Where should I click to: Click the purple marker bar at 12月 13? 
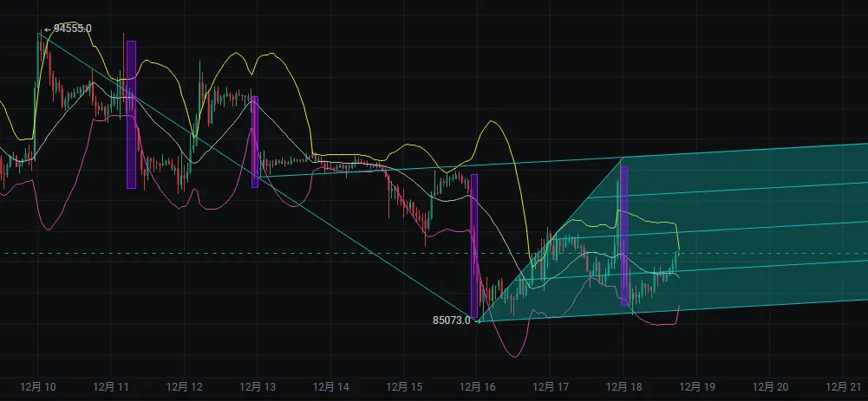pos(255,141)
